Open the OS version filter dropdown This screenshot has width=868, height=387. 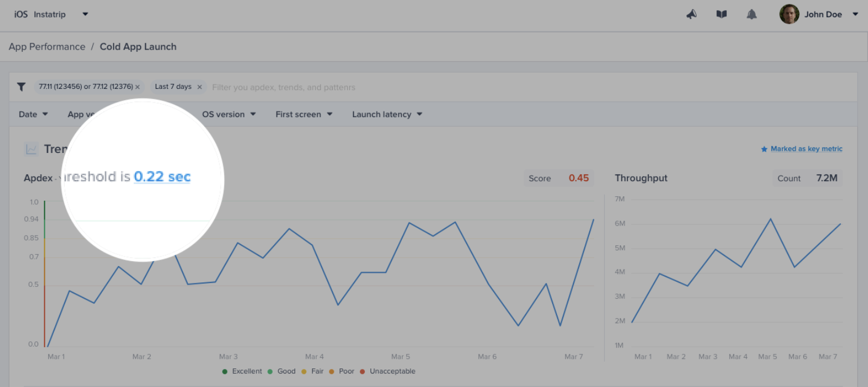229,114
